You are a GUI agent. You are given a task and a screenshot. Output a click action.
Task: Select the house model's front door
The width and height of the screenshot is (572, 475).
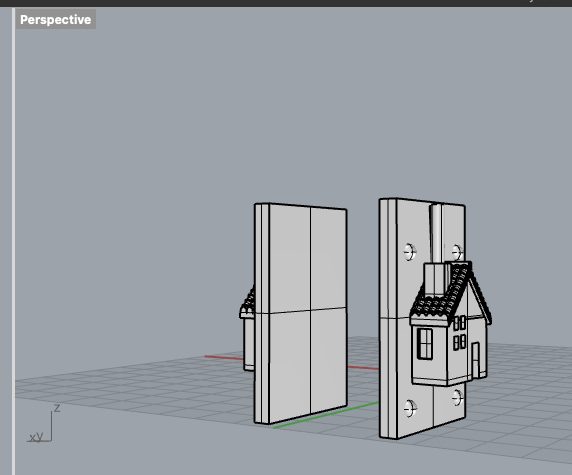[475, 361]
